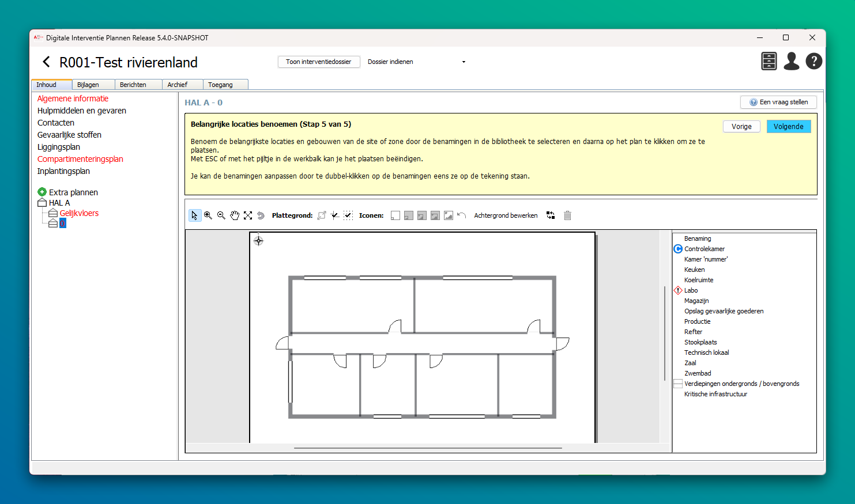The height and width of the screenshot is (504, 855).
Task: Open Hulpmiddelen en gevaren section
Action: point(82,111)
